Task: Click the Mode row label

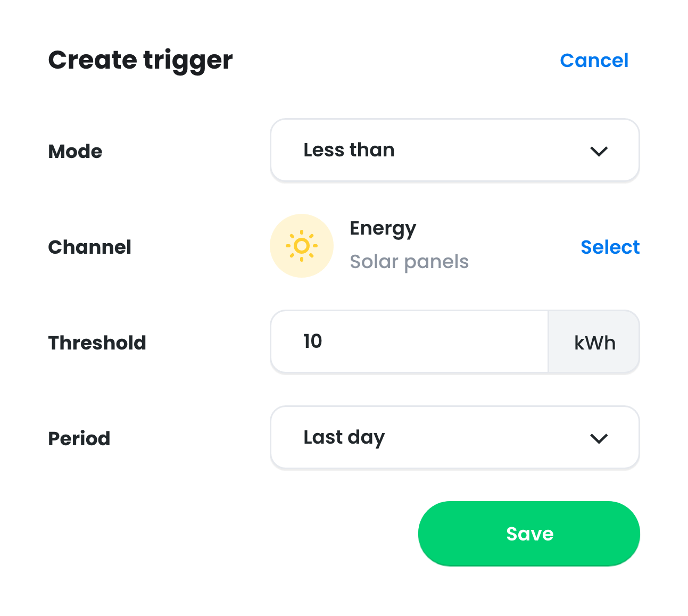Action: click(x=75, y=151)
